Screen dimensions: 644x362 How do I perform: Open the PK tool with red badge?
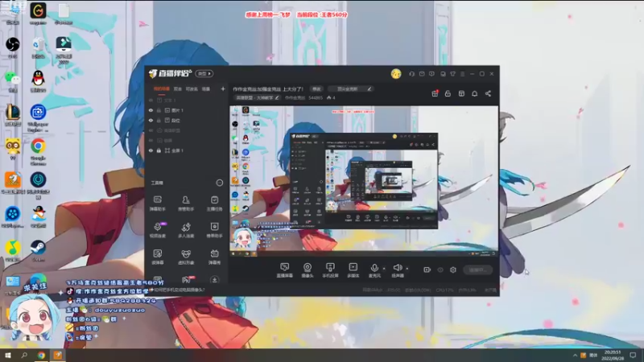tap(187, 279)
